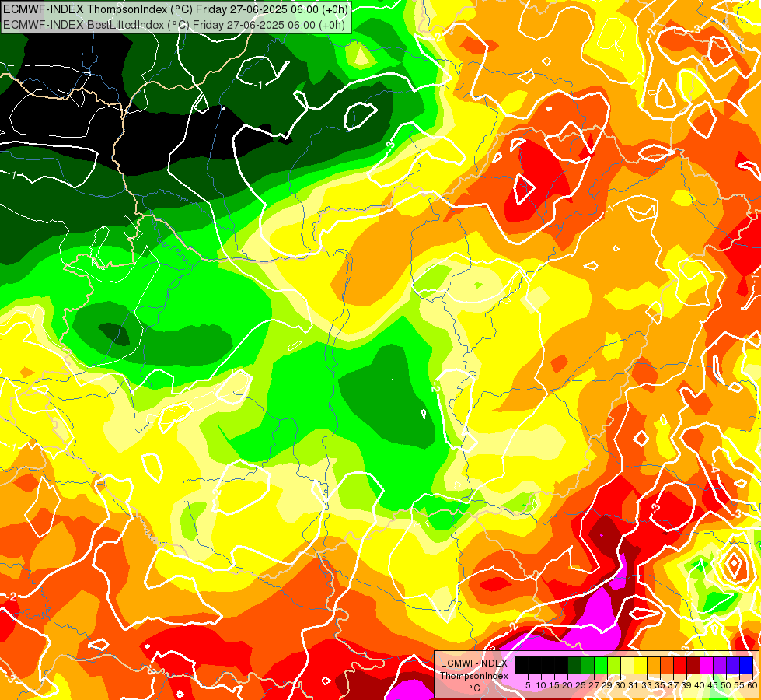761x700 pixels.
Task: Choose legend tick value 55
Action: click(740, 685)
